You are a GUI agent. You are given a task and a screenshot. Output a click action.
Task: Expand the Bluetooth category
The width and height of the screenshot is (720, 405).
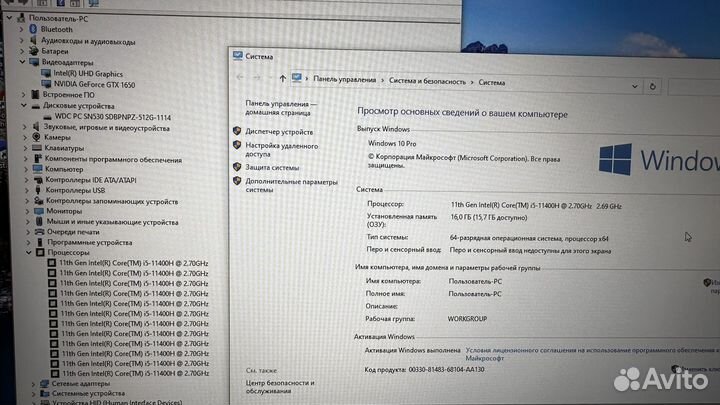[21, 29]
